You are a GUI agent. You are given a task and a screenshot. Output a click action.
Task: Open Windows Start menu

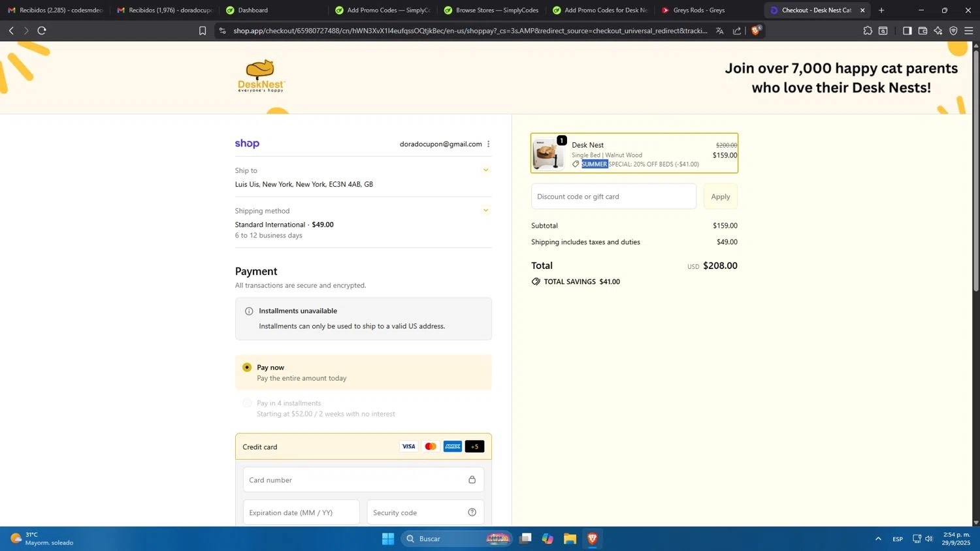[388, 539]
